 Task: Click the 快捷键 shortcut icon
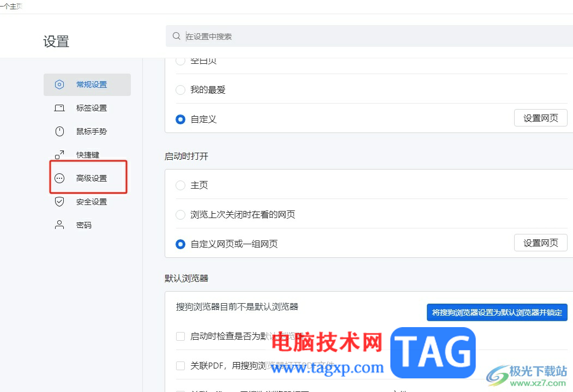[x=59, y=155]
